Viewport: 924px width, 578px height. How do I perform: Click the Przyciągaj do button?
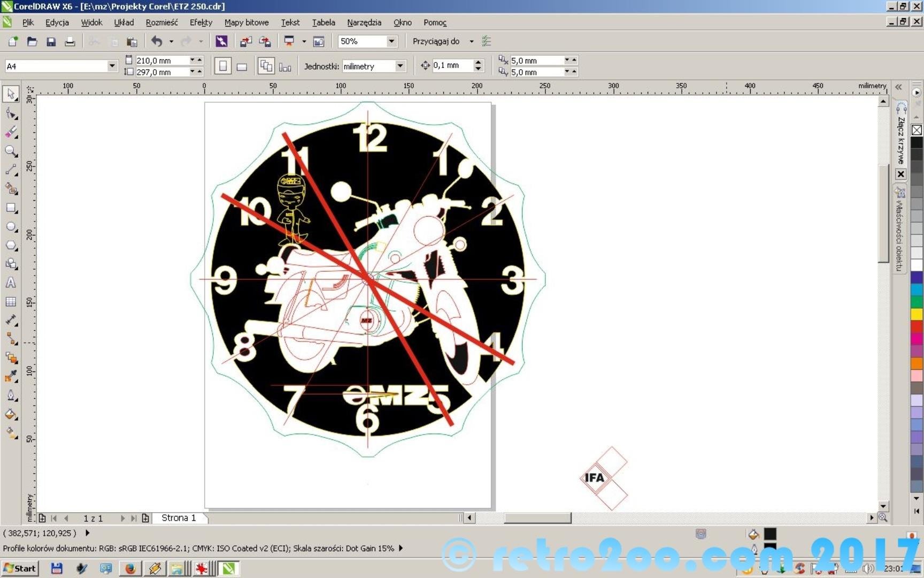click(436, 41)
